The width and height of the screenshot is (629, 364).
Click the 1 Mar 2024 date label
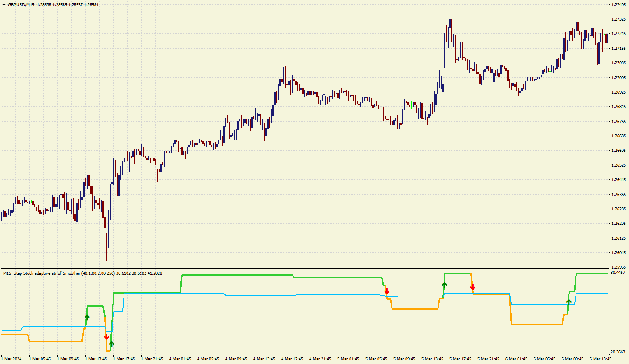[11, 359]
